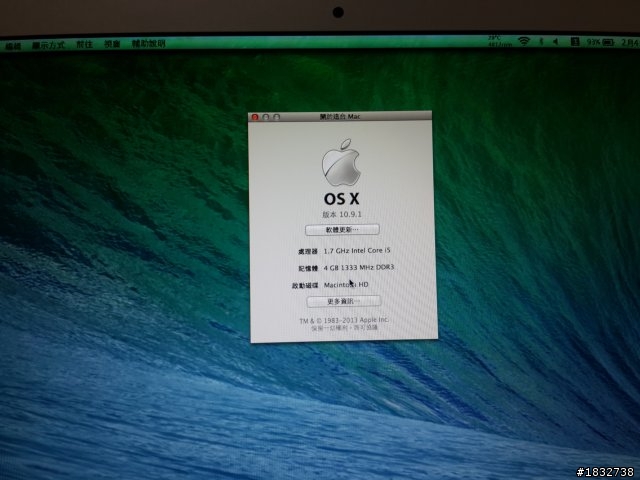The height and width of the screenshot is (480, 640).
Task: Open the 顯示方式 menu
Action: 48,45
